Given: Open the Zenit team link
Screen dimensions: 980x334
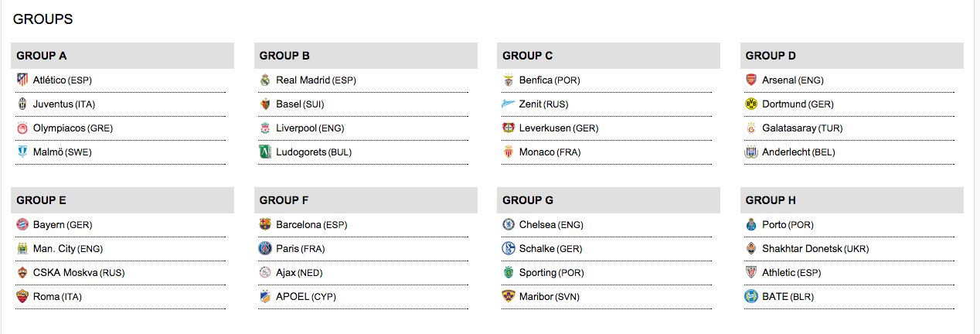Looking at the screenshot, I should (530, 104).
